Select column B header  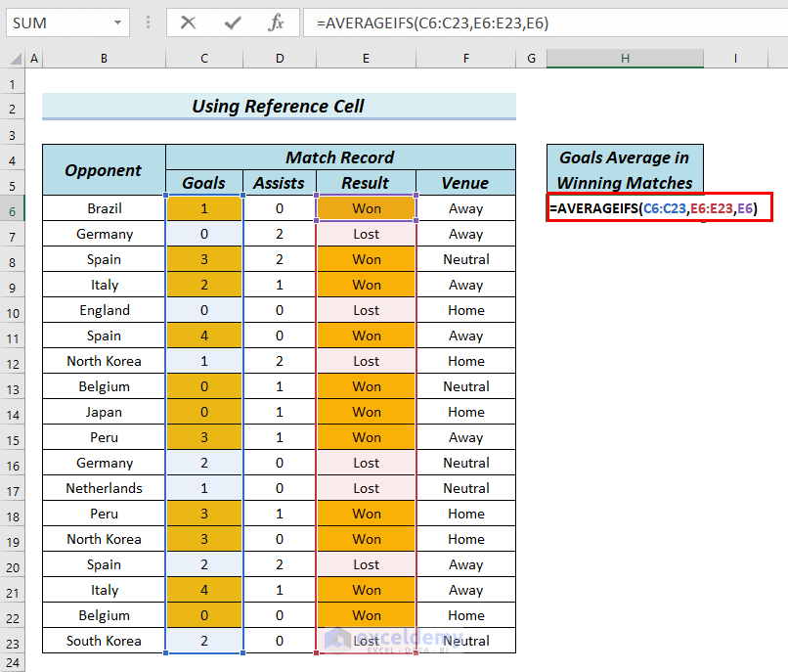coord(104,59)
